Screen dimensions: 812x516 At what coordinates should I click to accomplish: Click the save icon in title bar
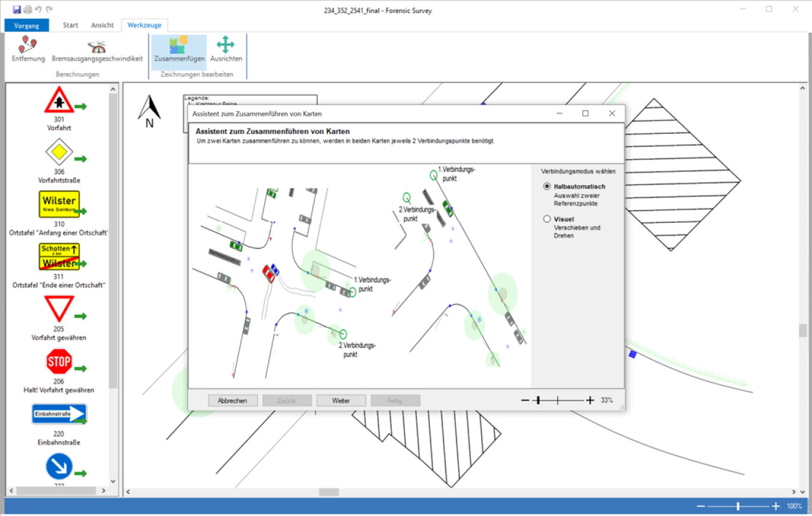click(x=17, y=10)
